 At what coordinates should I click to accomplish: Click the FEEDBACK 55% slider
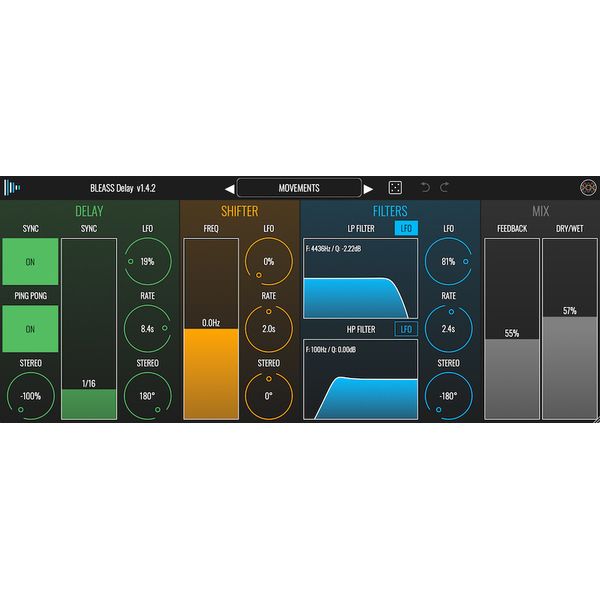(511, 328)
